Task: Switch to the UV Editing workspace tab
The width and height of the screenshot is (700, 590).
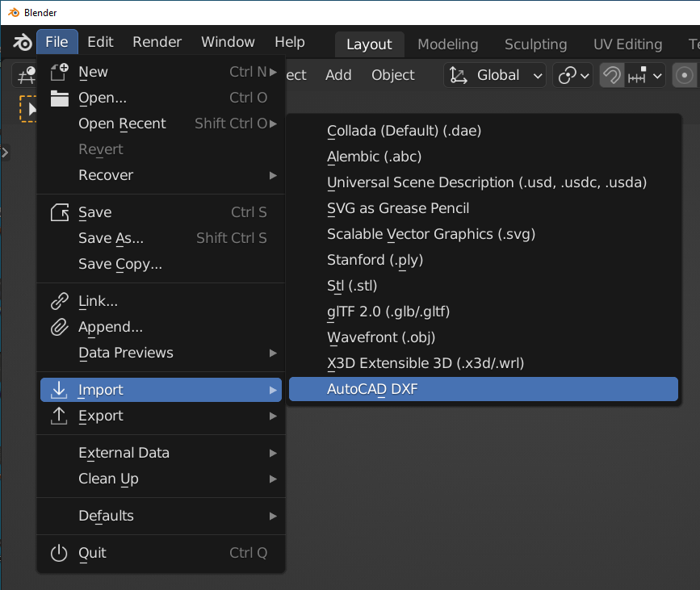Action: 627,44
